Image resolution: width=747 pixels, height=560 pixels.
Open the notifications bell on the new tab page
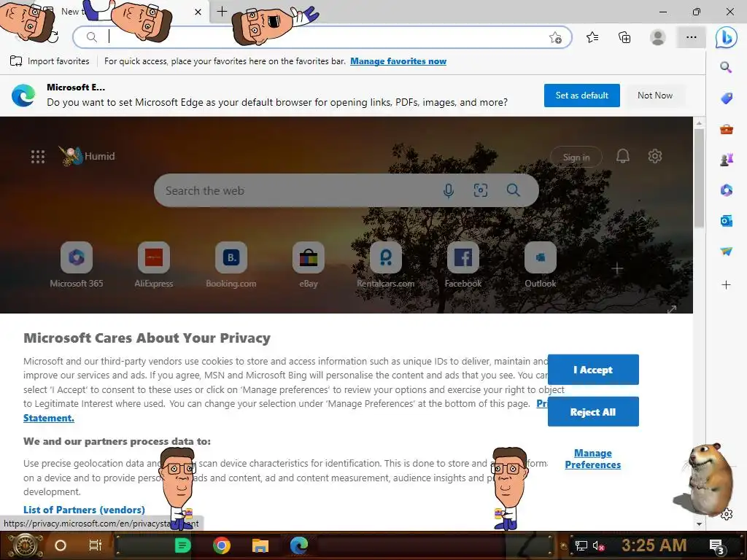coord(623,156)
